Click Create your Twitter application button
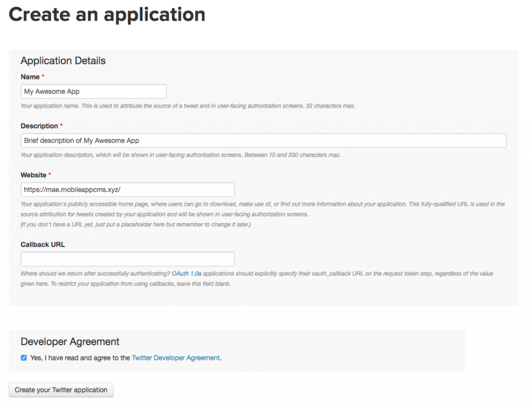 61,390
